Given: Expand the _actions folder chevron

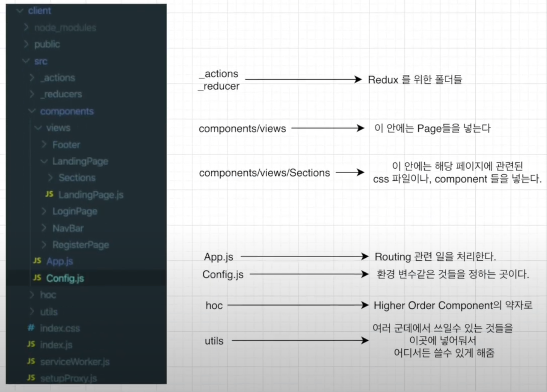Looking at the screenshot, I should (32, 77).
